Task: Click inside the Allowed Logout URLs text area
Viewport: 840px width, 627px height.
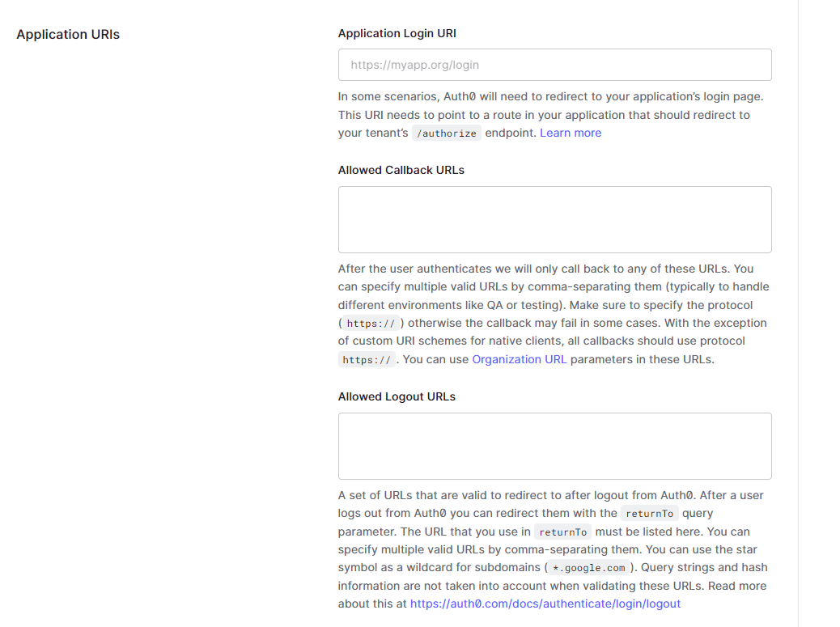Action: pyautogui.click(x=555, y=446)
